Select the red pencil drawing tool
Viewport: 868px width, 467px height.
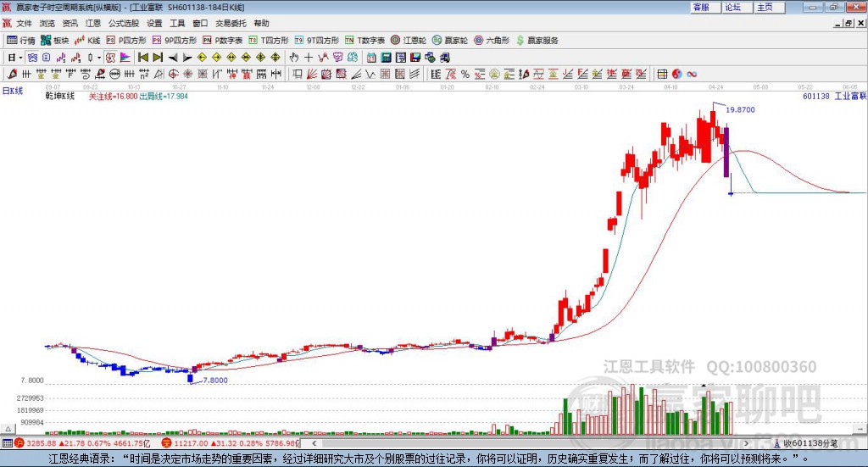point(12,74)
